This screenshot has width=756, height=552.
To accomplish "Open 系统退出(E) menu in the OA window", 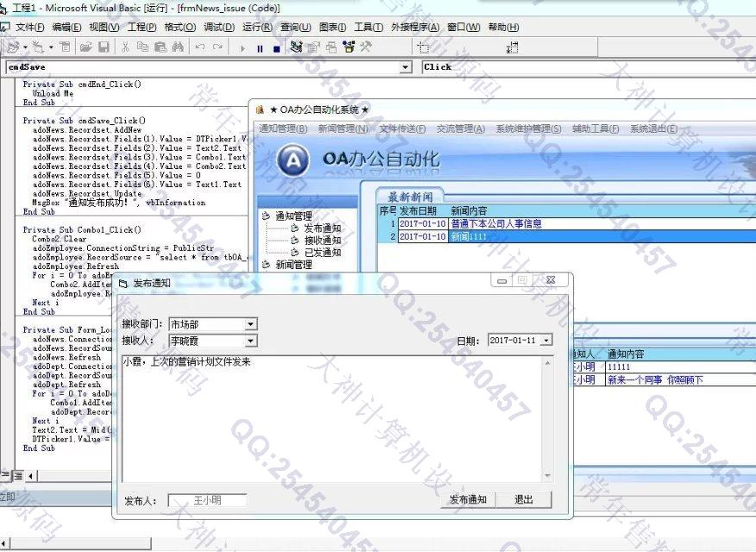I will [654, 129].
